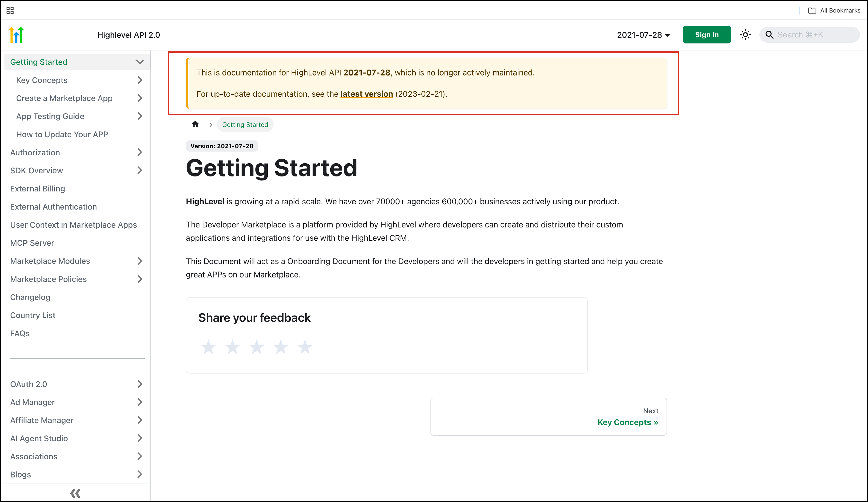Screen dimensions: 868x502
Task: Rate one star in feedback
Action: [x=208, y=347]
